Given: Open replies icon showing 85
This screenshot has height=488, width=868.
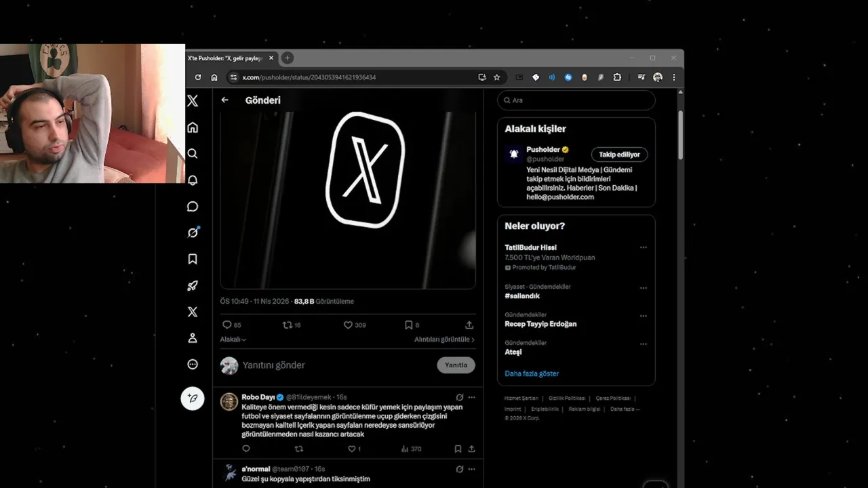Looking at the screenshot, I should tap(231, 325).
